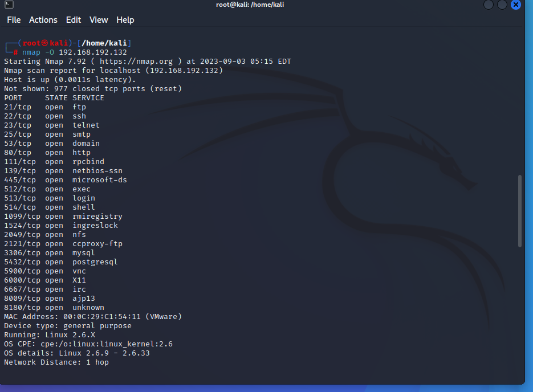The width and height of the screenshot is (533, 392).
Task: Open the Edit menu
Action: (x=74, y=20)
